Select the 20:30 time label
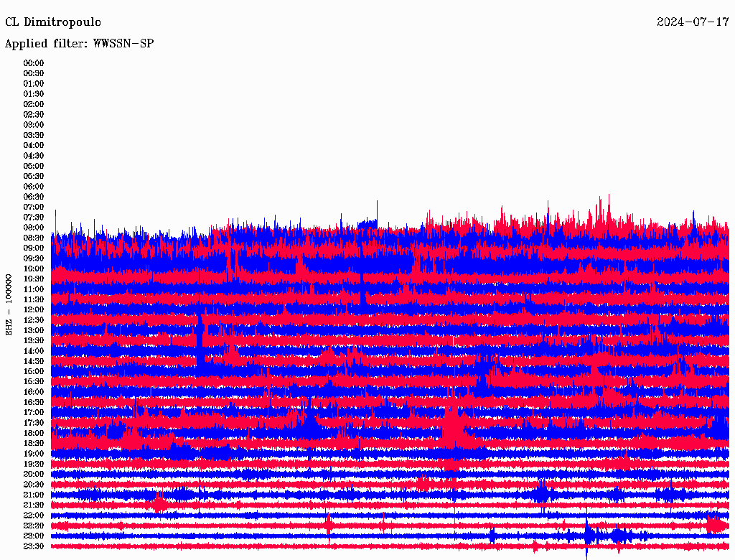The width and height of the screenshot is (735, 560). pos(34,485)
